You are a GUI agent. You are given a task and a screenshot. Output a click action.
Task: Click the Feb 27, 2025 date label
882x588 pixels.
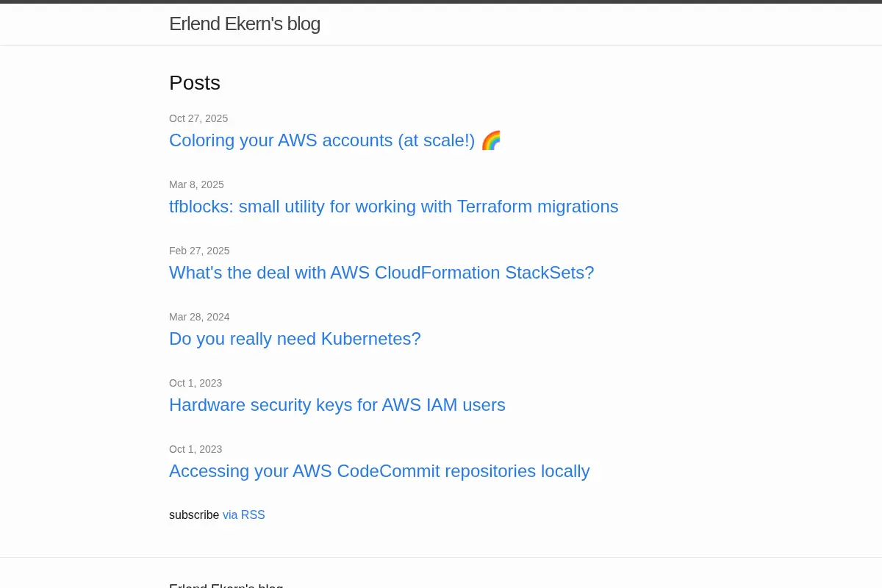point(199,251)
